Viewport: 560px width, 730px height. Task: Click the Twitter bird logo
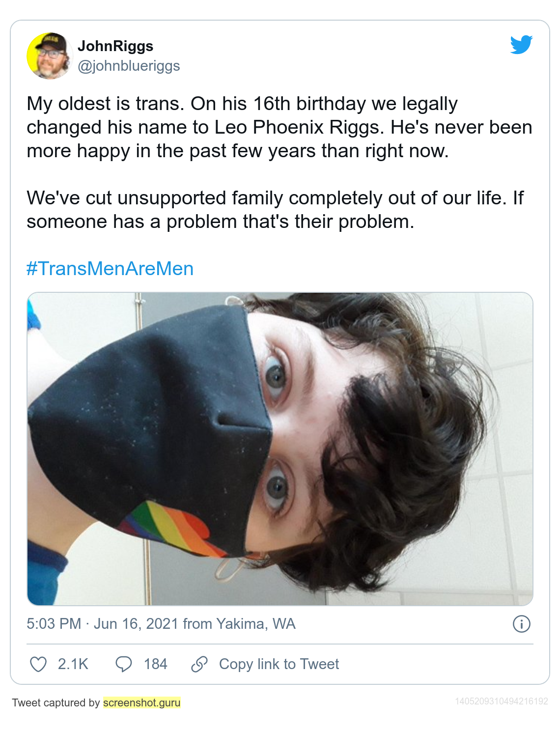coord(521,45)
